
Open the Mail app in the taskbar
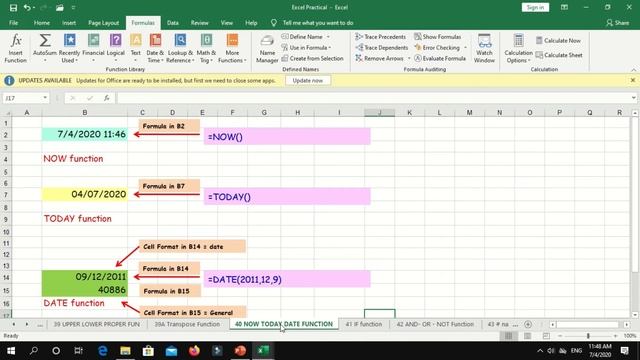coord(171,351)
